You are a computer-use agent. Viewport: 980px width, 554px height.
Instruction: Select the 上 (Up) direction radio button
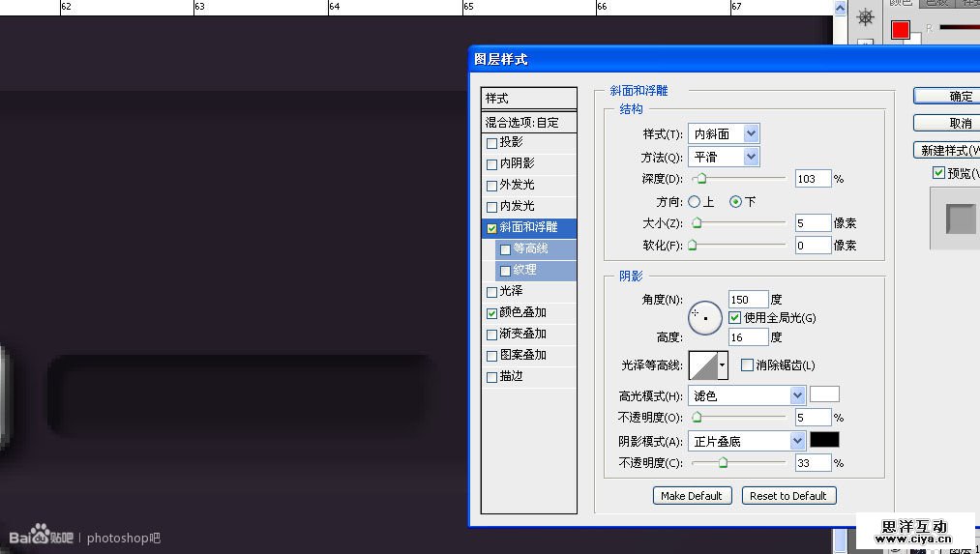click(694, 202)
